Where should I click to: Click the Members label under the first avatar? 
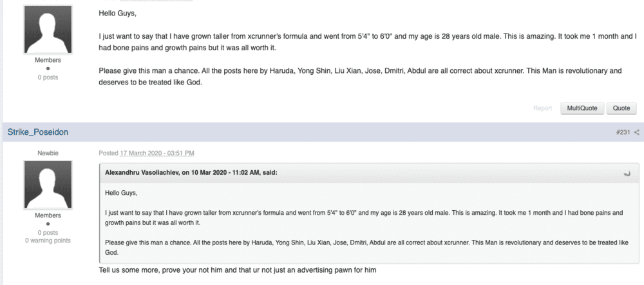tap(48, 60)
